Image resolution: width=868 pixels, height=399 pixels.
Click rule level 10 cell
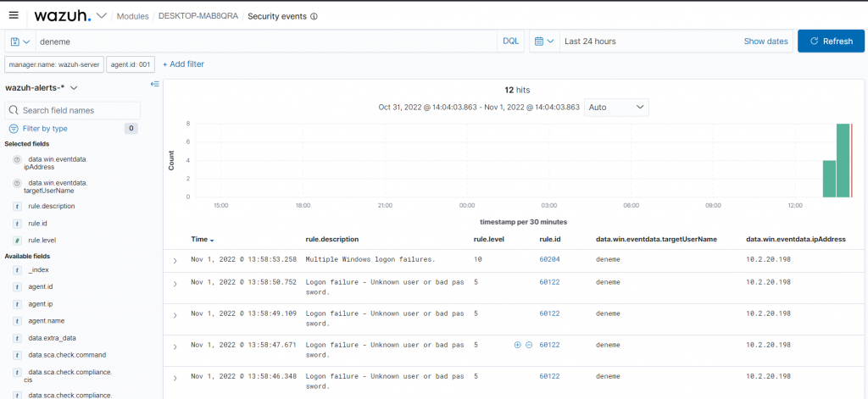click(478, 259)
